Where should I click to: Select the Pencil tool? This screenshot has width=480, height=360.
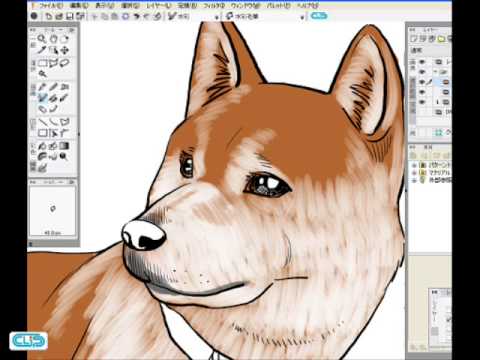[x=53, y=87]
